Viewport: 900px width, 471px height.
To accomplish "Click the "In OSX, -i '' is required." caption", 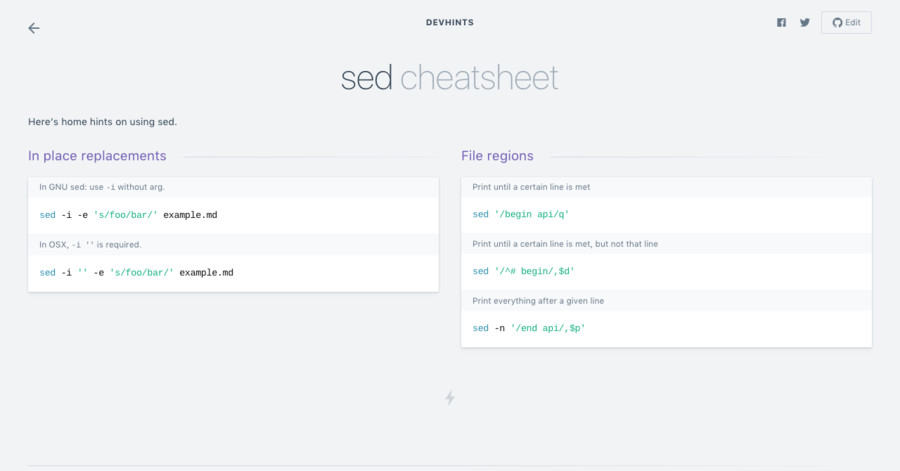I will [90, 244].
